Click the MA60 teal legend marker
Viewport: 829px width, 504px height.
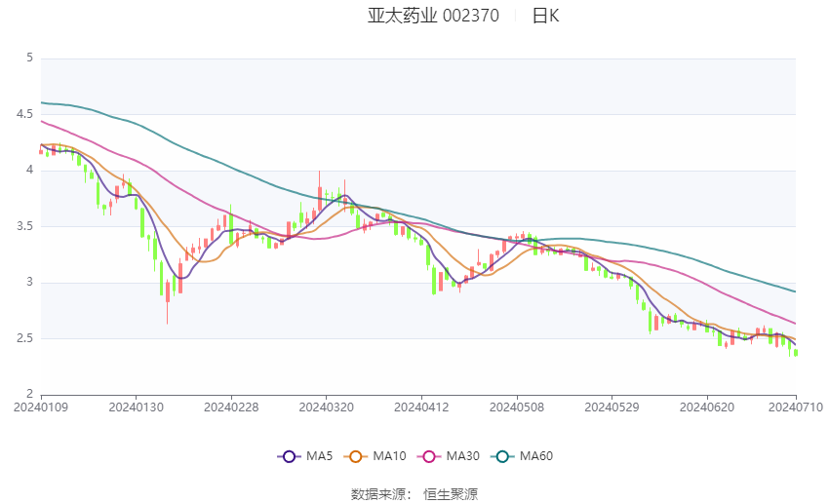tap(500, 455)
